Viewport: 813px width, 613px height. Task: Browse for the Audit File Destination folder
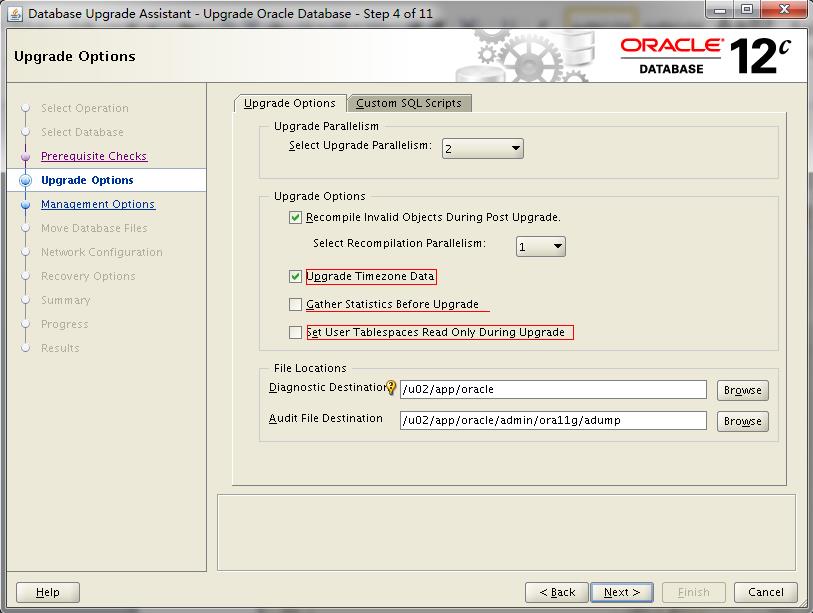tap(742, 421)
